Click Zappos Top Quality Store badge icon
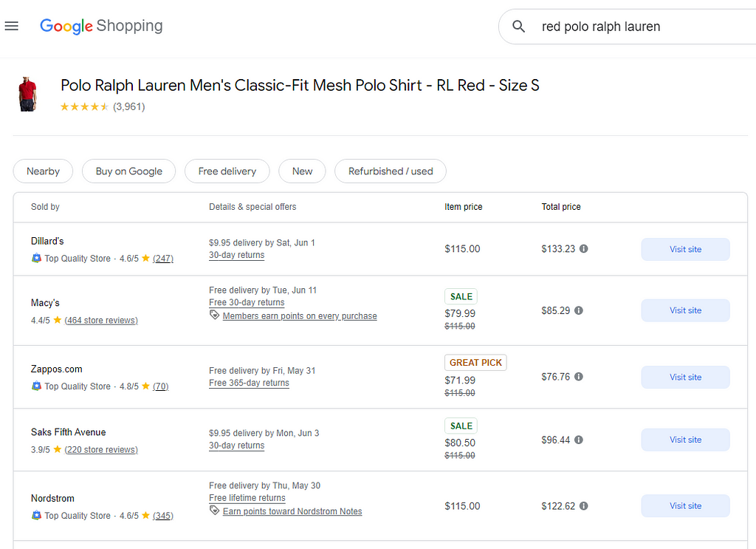Viewport: 756px width, 549px height. (x=36, y=386)
